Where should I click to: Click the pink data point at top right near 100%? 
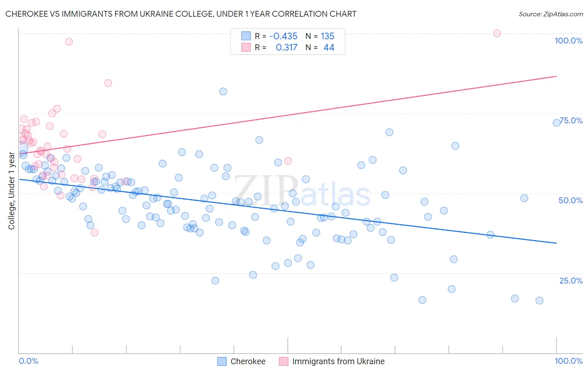pos(497,33)
